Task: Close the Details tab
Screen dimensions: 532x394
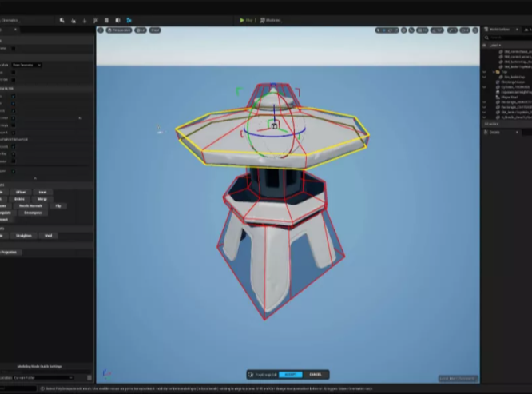Action: (x=517, y=133)
